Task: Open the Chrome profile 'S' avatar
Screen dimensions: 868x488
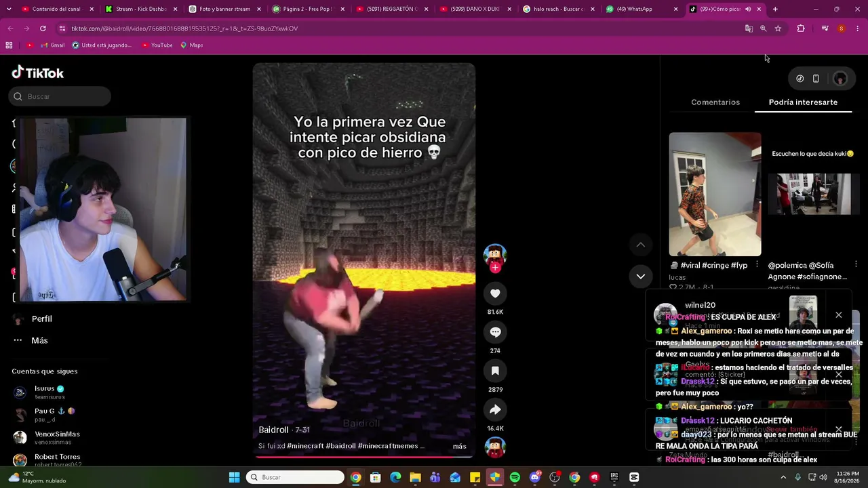Action: point(841,28)
